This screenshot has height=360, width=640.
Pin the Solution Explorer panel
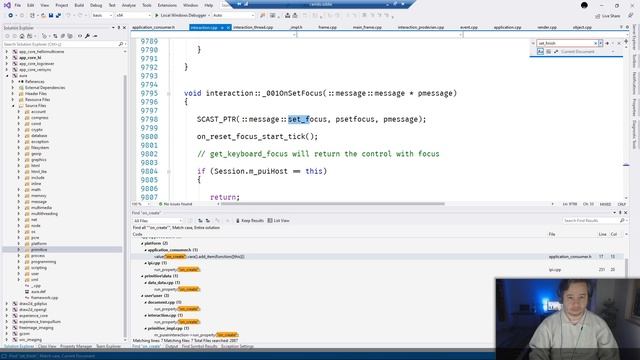point(119,28)
